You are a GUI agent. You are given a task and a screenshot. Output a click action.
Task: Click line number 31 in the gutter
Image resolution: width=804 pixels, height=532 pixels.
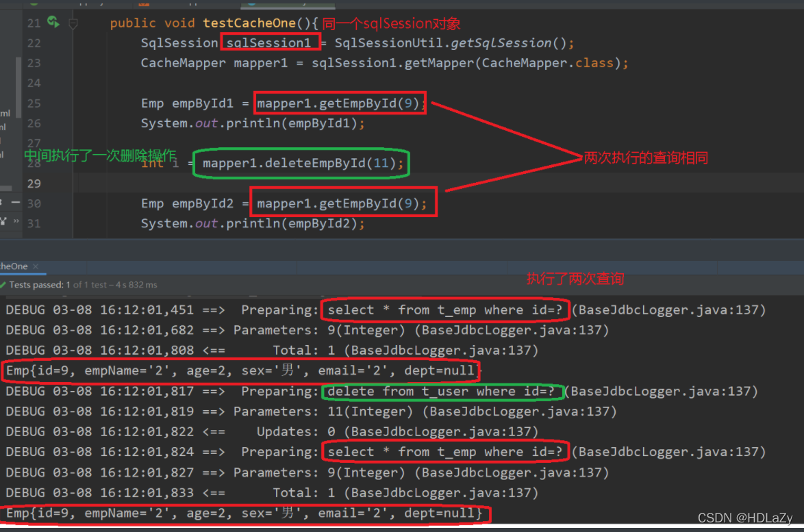[x=34, y=223]
